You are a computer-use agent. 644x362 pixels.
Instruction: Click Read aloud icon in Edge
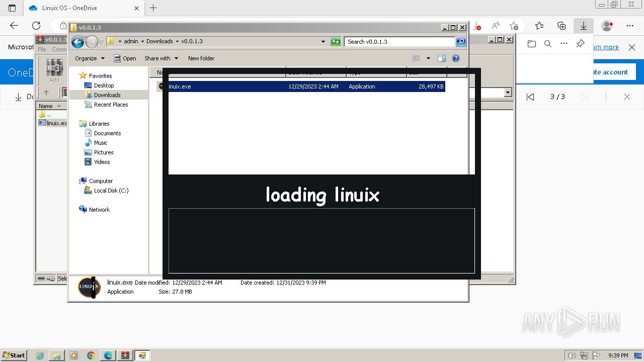(x=496, y=26)
